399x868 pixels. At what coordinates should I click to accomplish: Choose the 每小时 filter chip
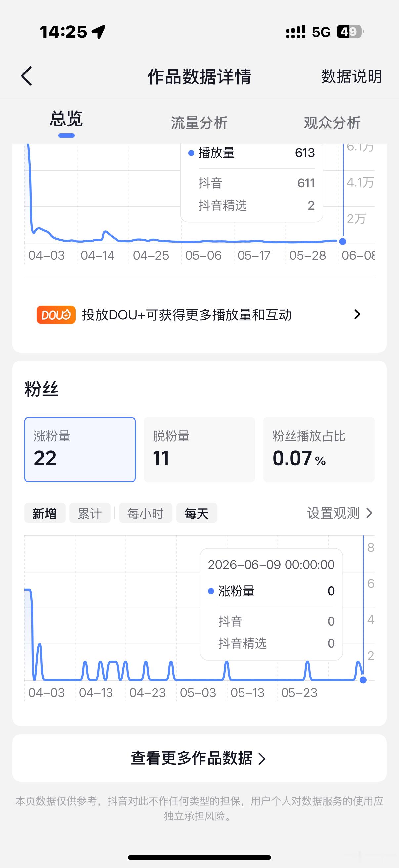pyautogui.click(x=146, y=513)
